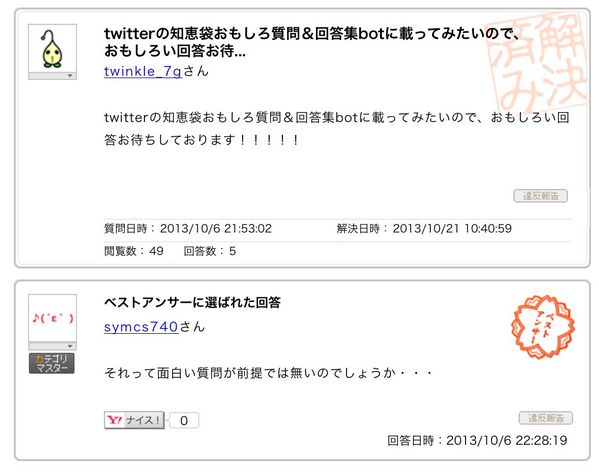Click the question title heading text
Image resolution: width=599 pixels, height=472 pixels.
point(312,42)
